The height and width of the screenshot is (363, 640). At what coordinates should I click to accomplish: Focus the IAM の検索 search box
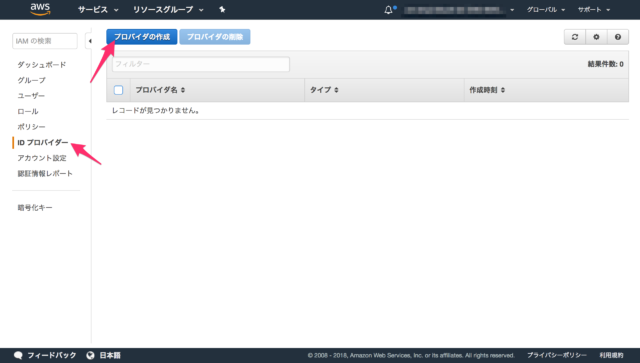tap(45, 41)
